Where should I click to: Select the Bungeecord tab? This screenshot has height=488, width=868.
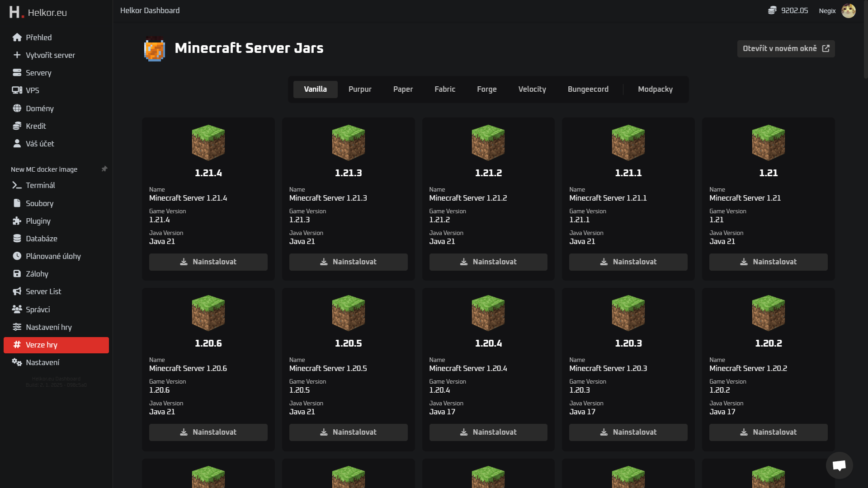point(588,89)
